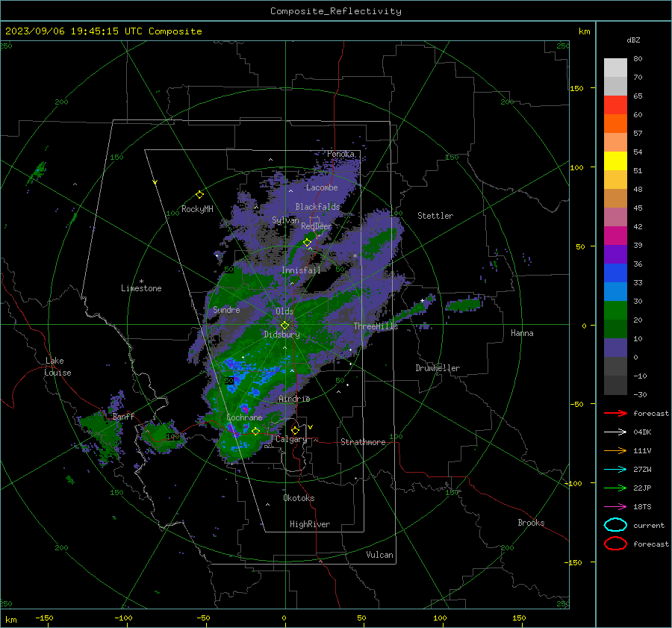
Task: Click the Cochrane city label
Action: tap(244, 417)
